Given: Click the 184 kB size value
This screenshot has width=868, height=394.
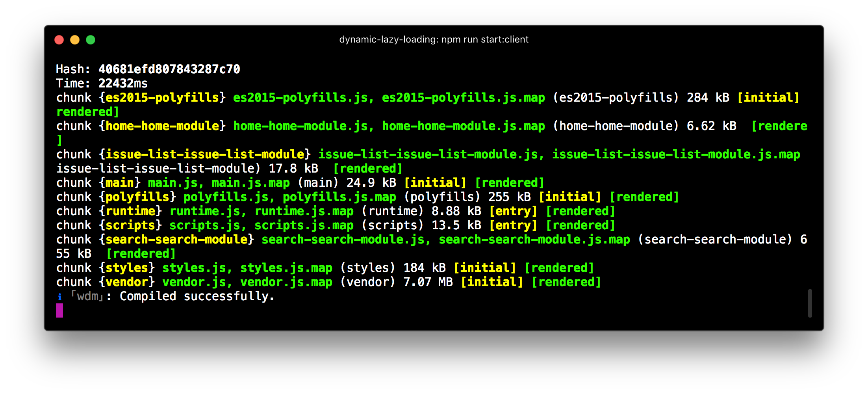Looking at the screenshot, I should (x=424, y=268).
